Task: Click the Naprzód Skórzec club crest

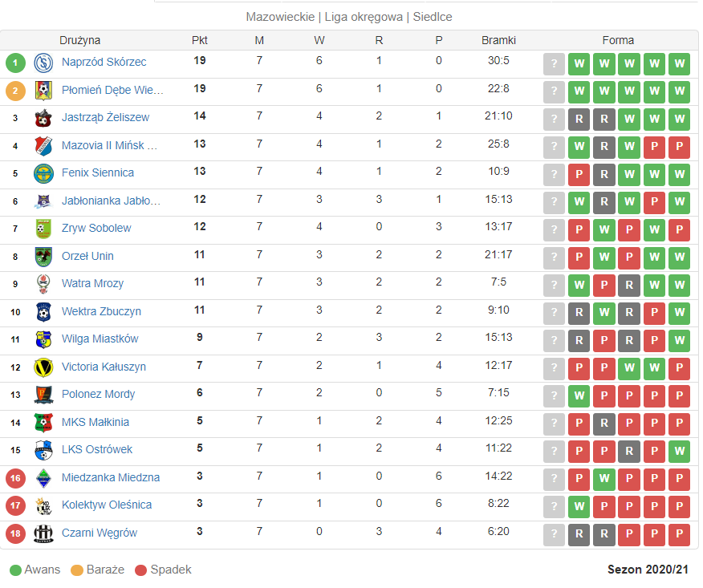Action: tap(43, 63)
